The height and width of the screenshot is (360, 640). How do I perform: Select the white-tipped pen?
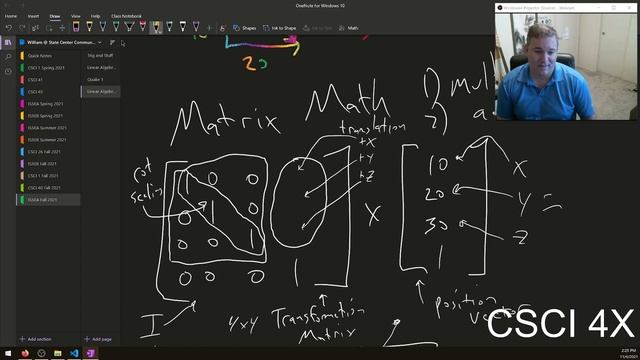183,27
